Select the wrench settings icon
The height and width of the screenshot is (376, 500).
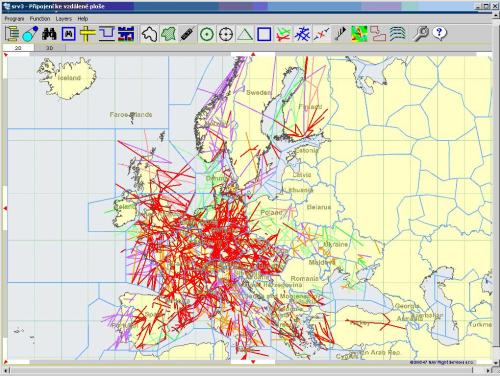point(420,34)
